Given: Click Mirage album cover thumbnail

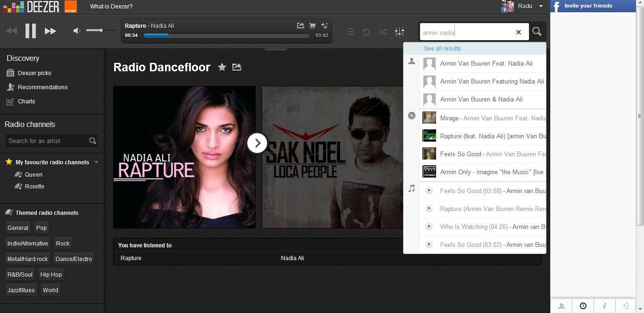Looking at the screenshot, I should coord(429,118).
